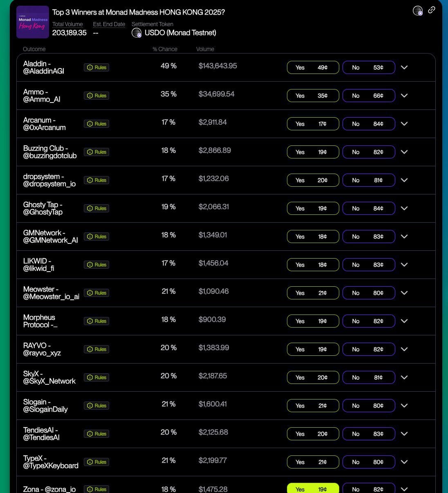View Rules for TypeX outcome

tap(97, 462)
